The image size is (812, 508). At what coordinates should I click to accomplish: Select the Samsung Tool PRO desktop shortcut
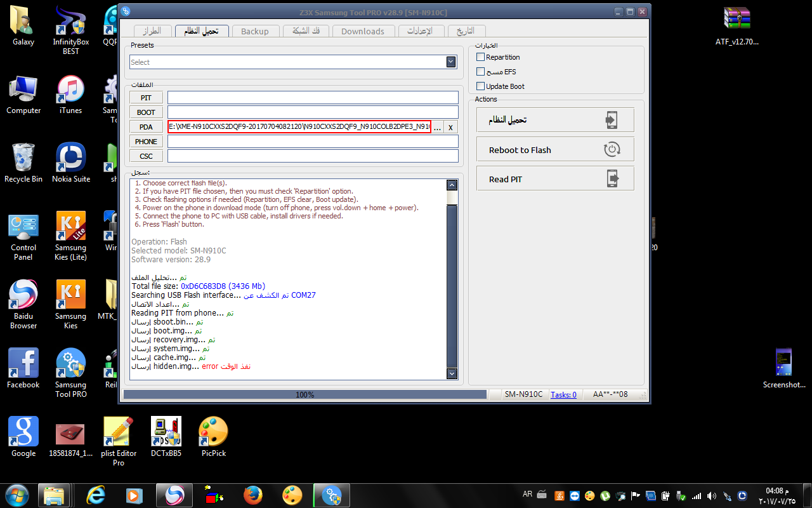[70, 373]
